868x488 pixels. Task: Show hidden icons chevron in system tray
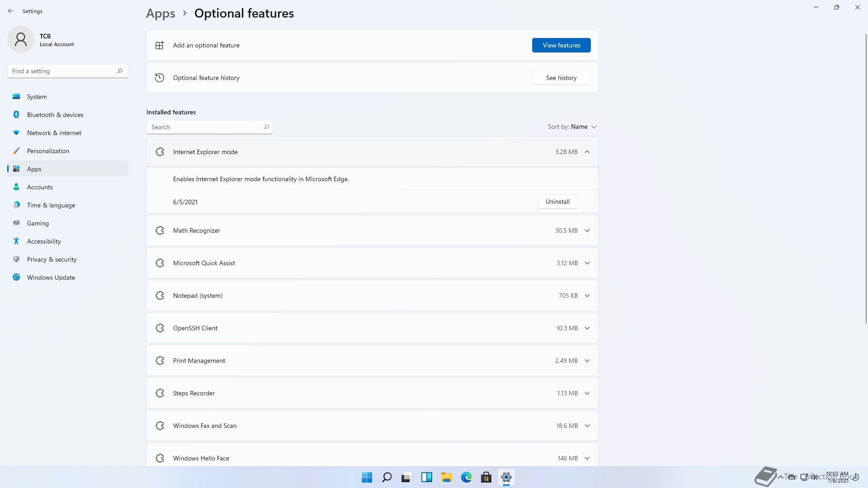coord(780,477)
